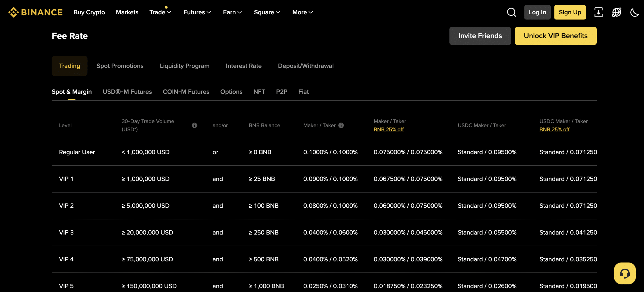This screenshot has height=292, width=644.
Task: Open the Interest Rate tab
Action: tap(244, 66)
